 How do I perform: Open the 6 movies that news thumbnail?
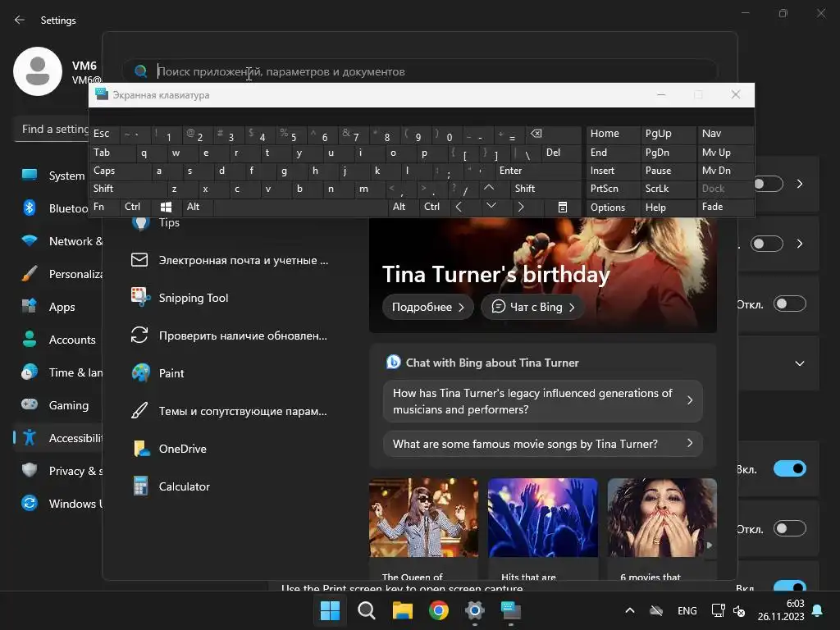pos(662,529)
